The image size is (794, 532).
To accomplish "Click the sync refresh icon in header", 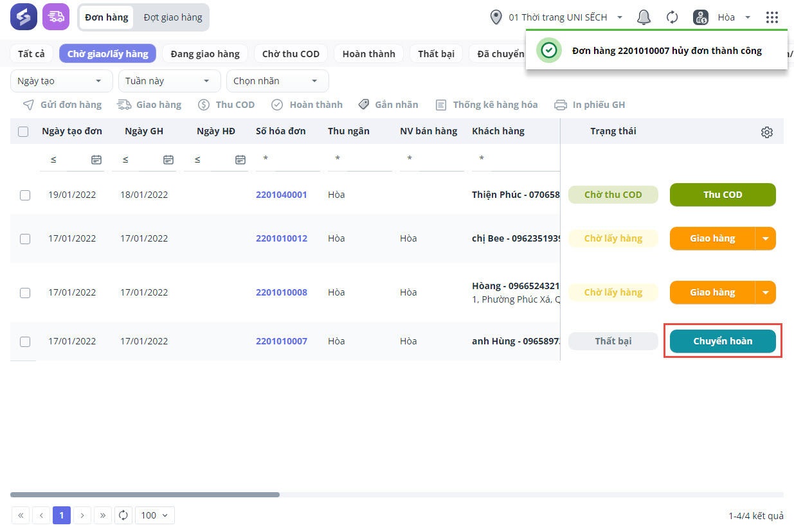I will click(672, 17).
